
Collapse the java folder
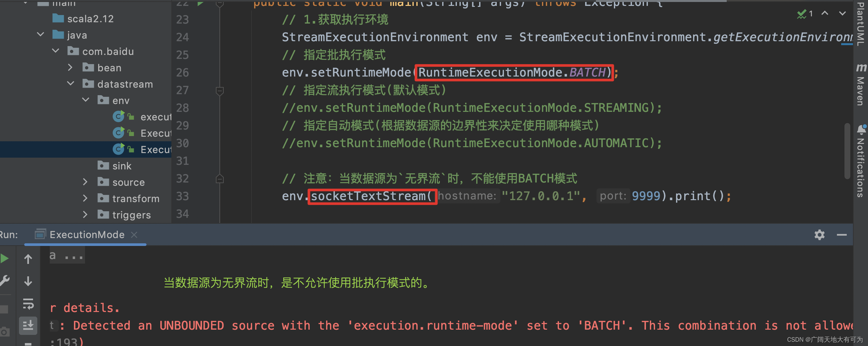(x=41, y=35)
